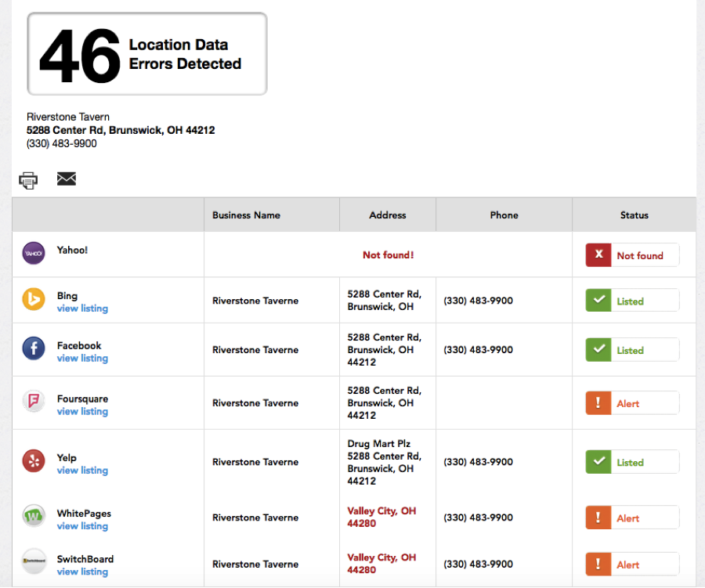Click the Listed status button for Yelp
Screen dimensions: 705x588
click(632, 462)
